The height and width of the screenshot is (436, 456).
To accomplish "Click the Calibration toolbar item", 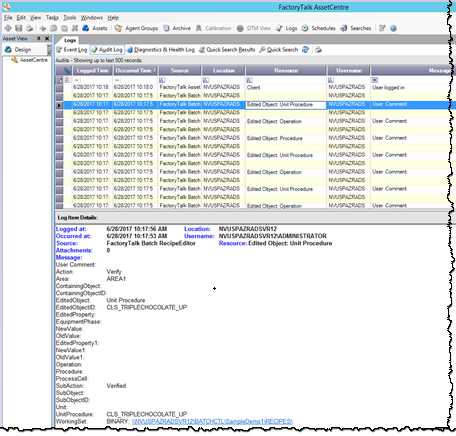I will pyautogui.click(x=213, y=28).
